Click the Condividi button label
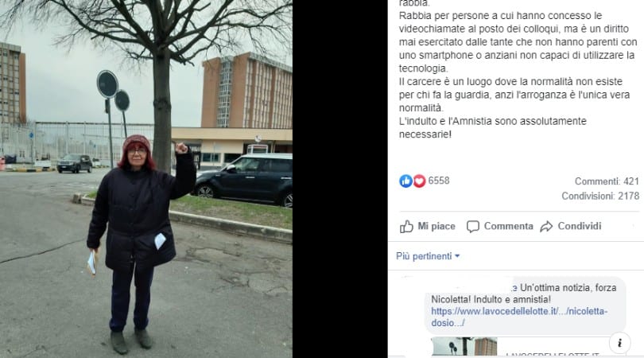 pyautogui.click(x=579, y=226)
